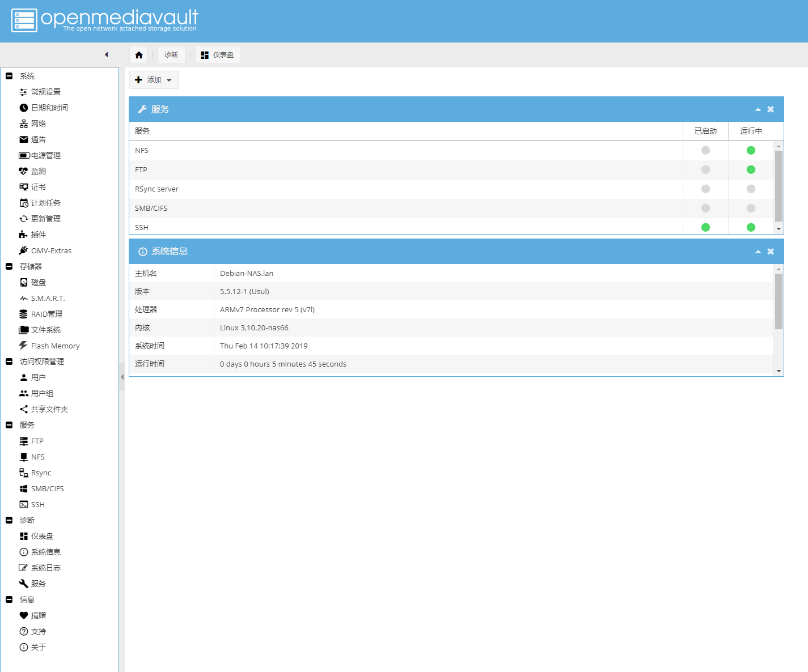Collapse the left navigation sidebar arrow
The image size is (808, 672).
click(107, 55)
